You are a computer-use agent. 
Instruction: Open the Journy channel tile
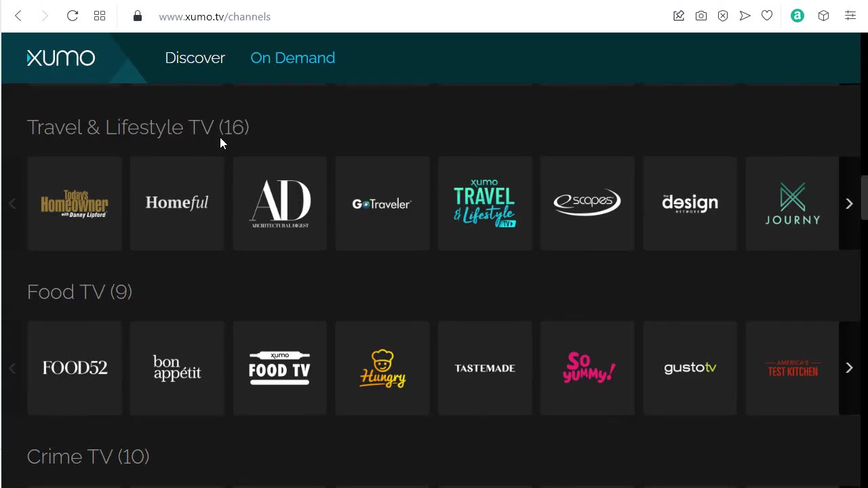[792, 203]
